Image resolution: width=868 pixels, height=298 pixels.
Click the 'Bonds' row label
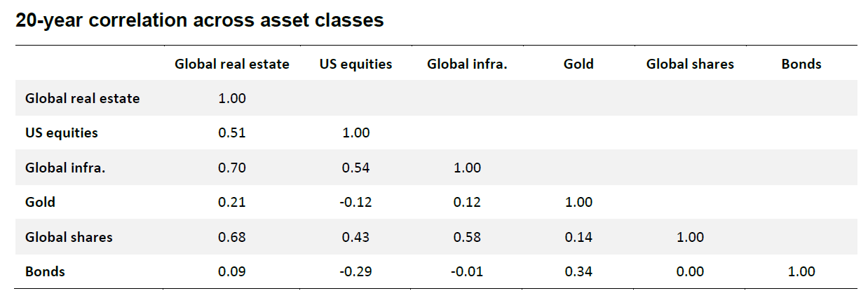(x=45, y=271)
